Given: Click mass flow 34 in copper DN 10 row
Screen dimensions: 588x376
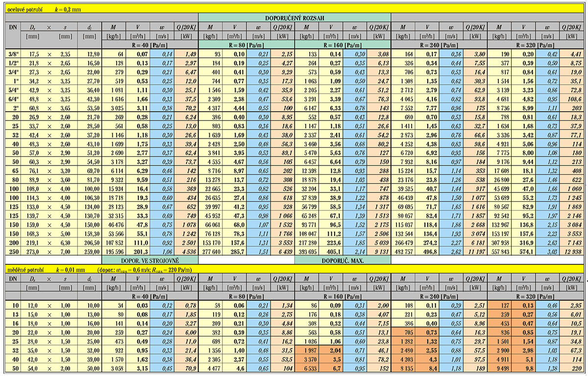Looking at the screenshot, I should click(114, 305).
